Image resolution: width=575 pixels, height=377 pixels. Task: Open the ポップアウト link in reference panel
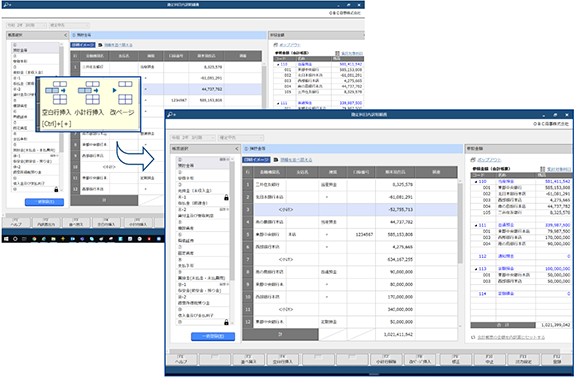point(489,160)
